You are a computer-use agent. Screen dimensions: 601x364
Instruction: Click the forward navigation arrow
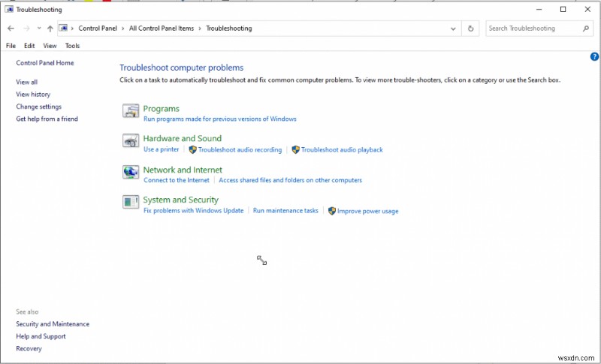26,29
